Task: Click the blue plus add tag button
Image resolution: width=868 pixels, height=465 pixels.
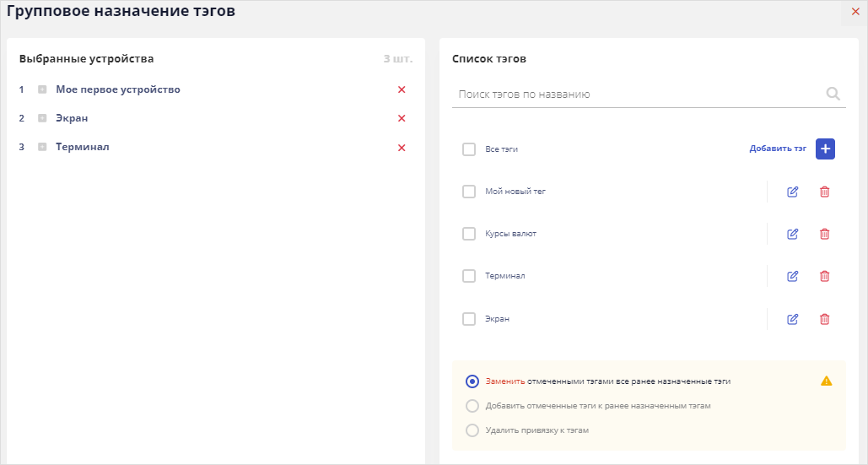Action: tap(825, 149)
